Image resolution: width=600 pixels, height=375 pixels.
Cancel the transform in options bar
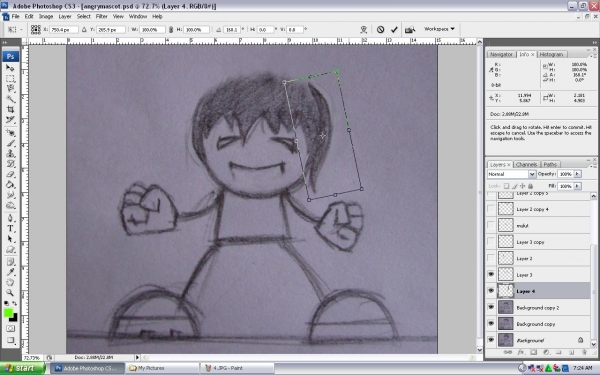tap(380, 29)
